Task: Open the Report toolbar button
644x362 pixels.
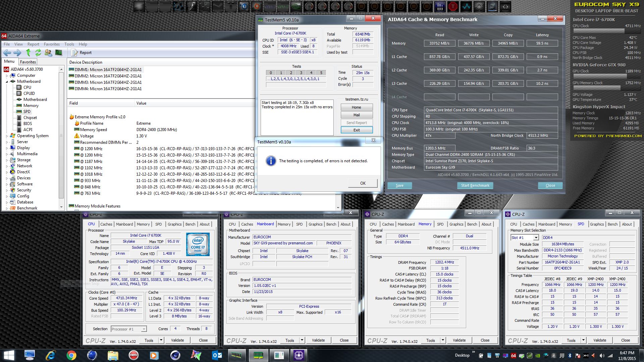Action: click(x=82, y=53)
